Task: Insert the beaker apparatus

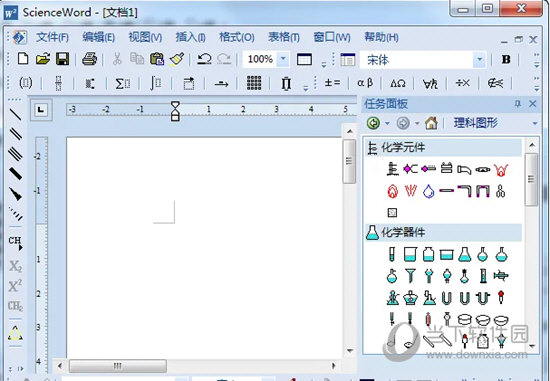Action: pos(410,254)
